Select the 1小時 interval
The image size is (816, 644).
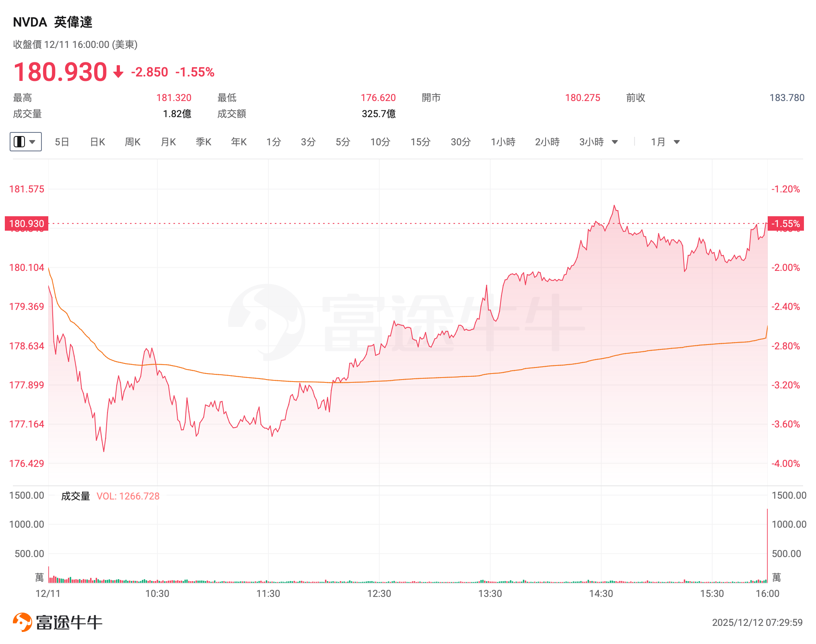pos(503,142)
